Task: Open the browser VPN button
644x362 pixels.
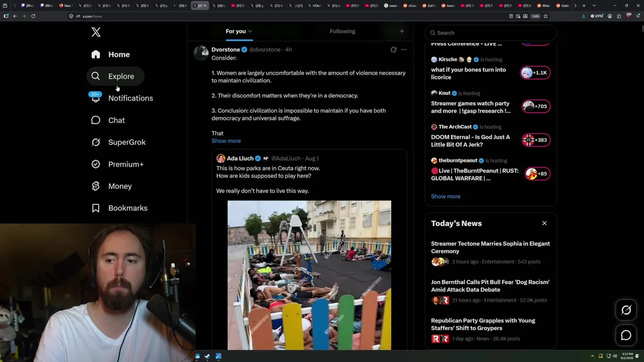Action: [x=597, y=16]
